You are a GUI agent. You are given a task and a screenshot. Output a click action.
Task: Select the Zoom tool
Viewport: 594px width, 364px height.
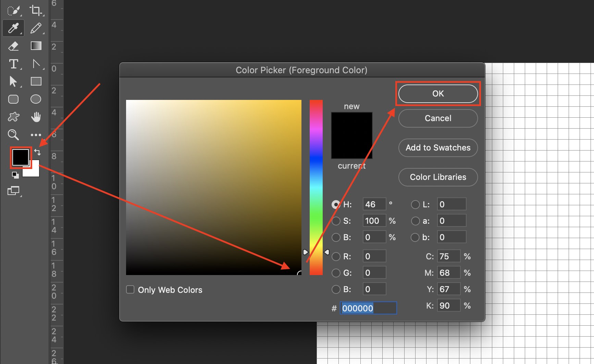coord(13,135)
